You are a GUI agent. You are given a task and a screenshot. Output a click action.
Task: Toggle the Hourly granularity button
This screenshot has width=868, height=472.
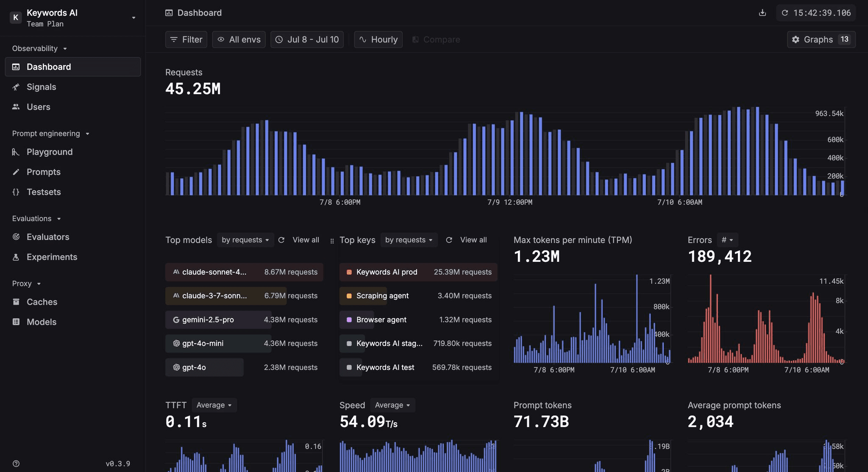pyautogui.click(x=378, y=39)
